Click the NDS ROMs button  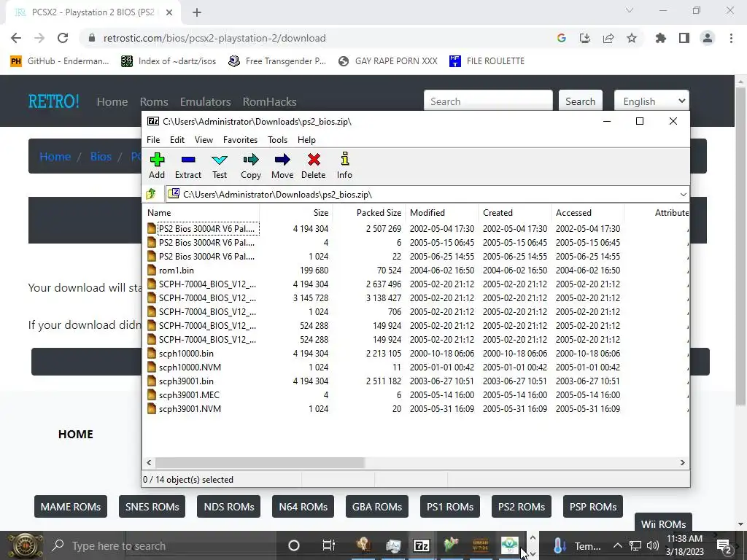tap(228, 507)
